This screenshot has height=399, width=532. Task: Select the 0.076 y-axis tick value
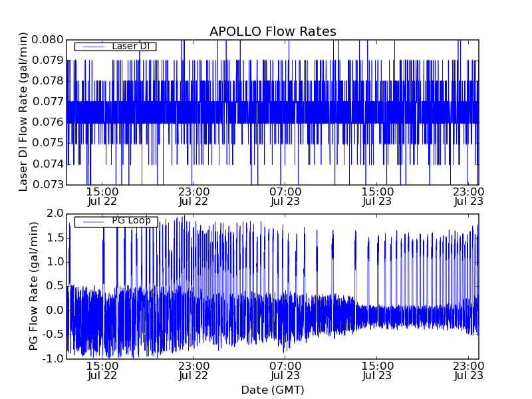(47, 122)
